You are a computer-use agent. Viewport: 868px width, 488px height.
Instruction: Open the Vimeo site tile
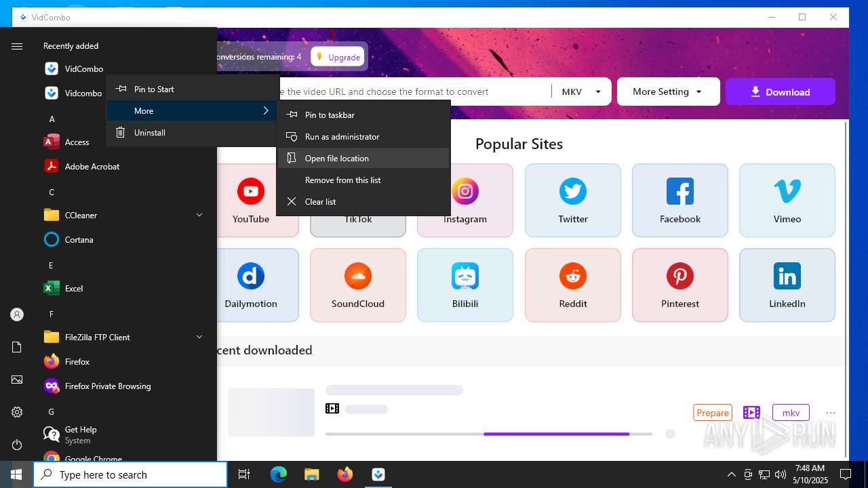coord(787,201)
